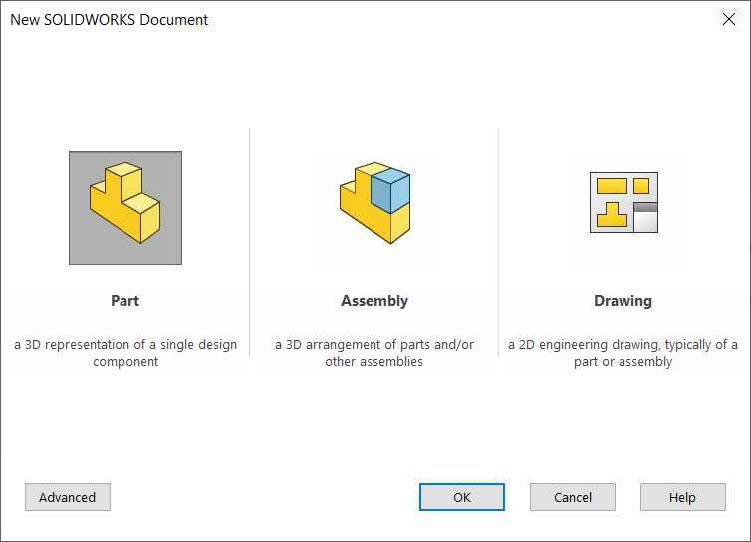Close the New SOLIDWORKS Document dialog

click(728, 19)
